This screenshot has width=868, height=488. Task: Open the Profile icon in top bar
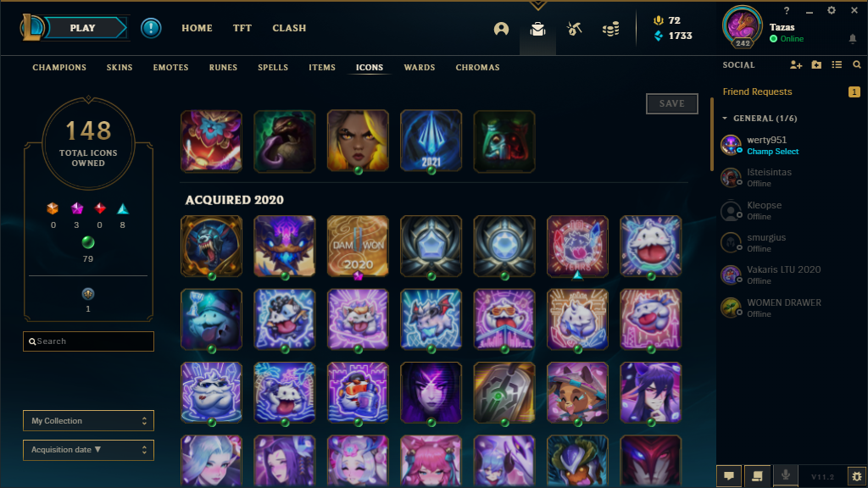click(x=501, y=29)
